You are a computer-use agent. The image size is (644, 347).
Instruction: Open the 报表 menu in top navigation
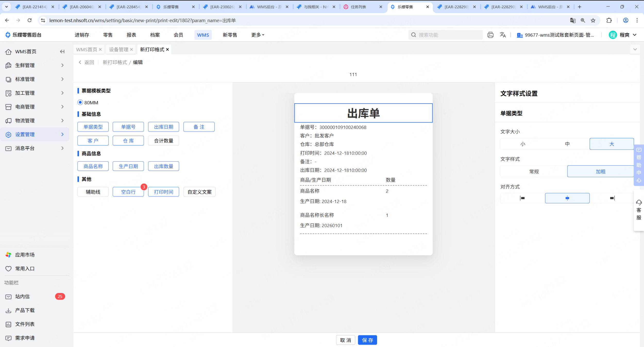131,35
